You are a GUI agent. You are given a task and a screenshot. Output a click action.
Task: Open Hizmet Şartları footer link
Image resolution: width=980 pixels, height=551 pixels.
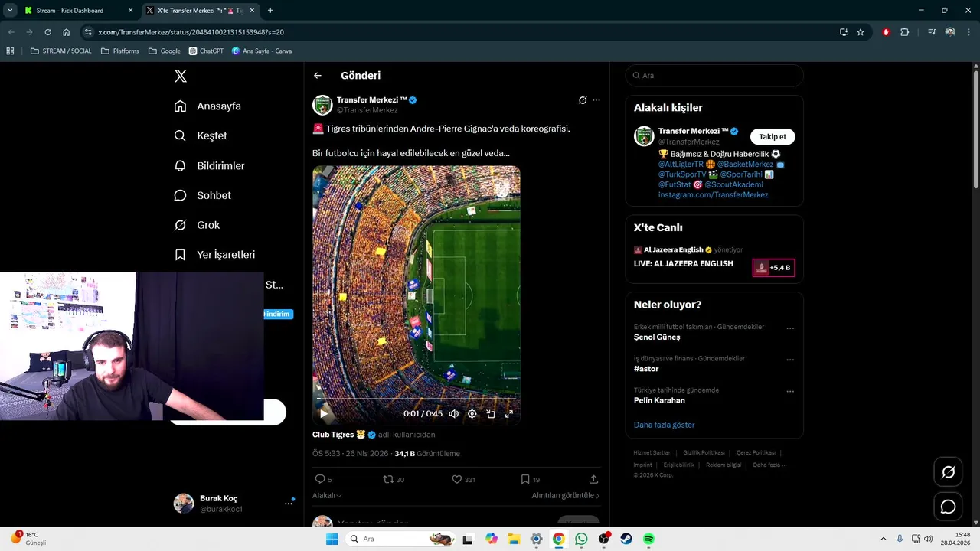[x=652, y=453]
